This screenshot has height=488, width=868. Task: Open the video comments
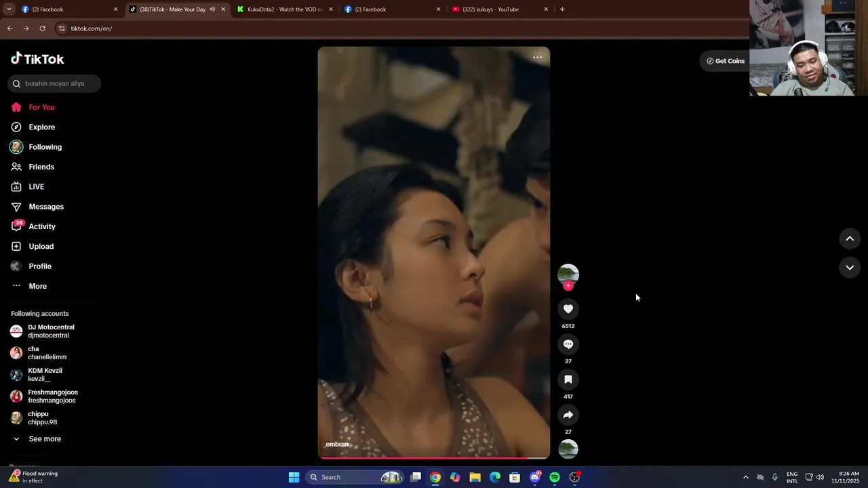point(568,344)
